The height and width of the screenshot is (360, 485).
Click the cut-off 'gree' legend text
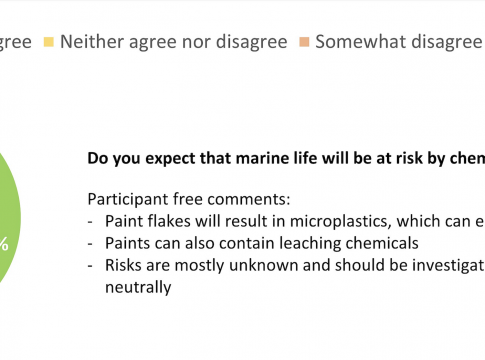click(x=16, y=43)
